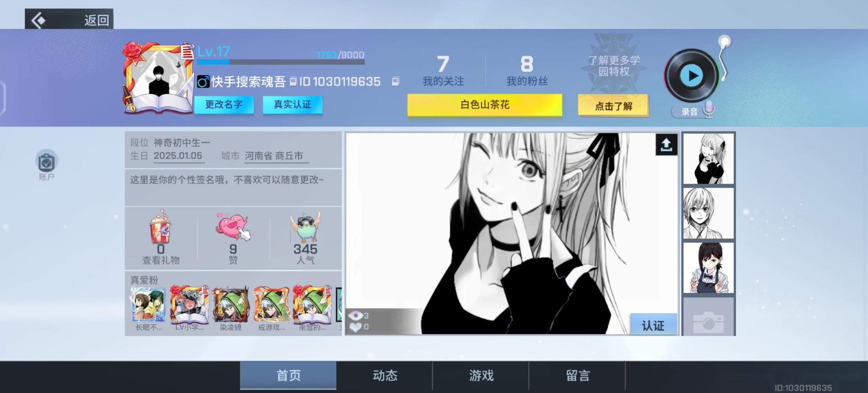Tap the eye views icon on the photo
This screenshot has width=868, height=393.
pos(355,315)
